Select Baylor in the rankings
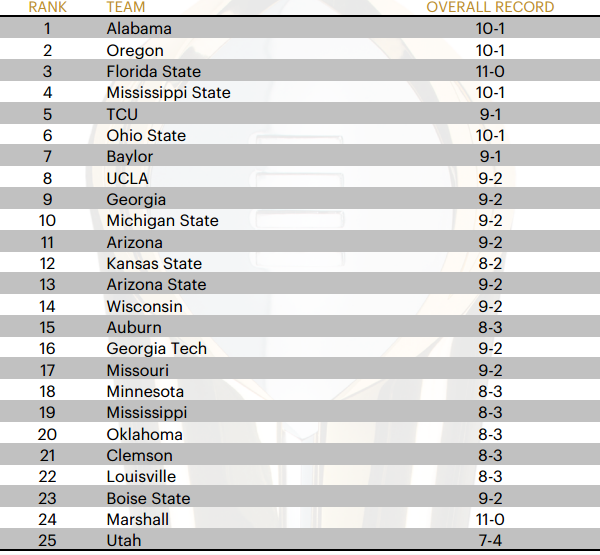Viewport: 600px width, 555px height. (x=130, y=157)
